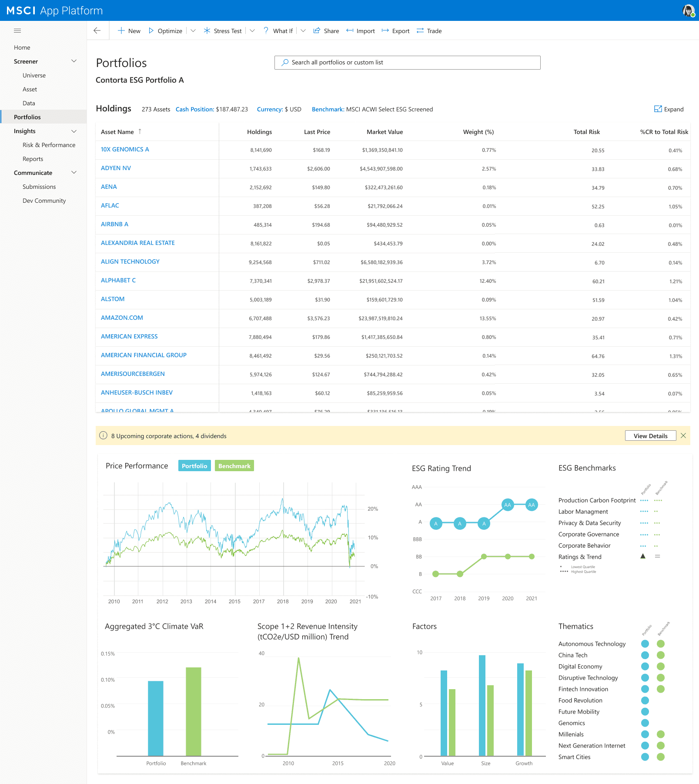
Task: Click the Trade swap icon
Action: 420,30
